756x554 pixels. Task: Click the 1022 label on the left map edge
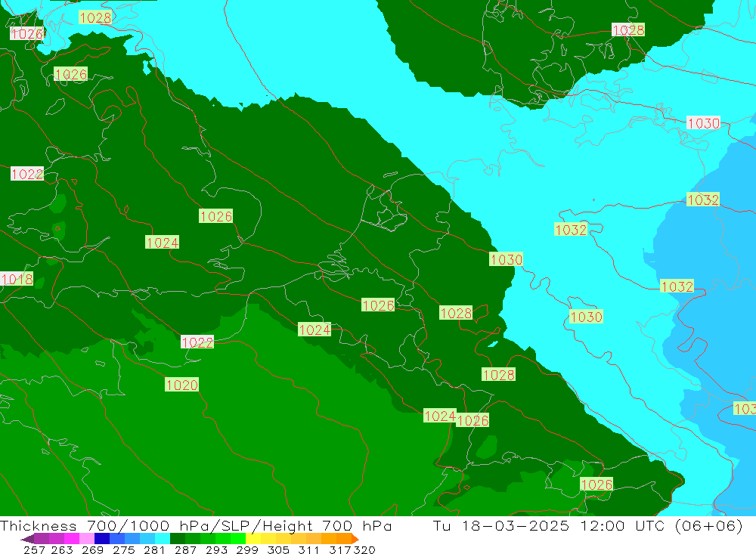point(27,174)
